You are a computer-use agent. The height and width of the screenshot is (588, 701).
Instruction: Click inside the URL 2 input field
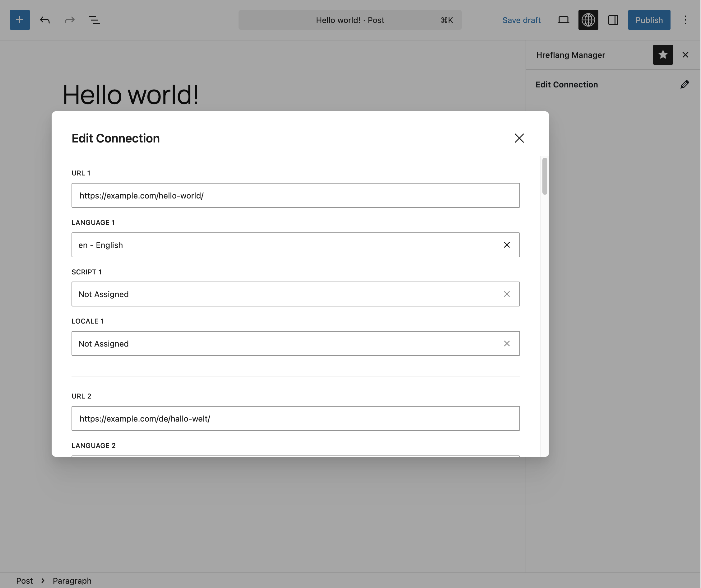(295, 418)
